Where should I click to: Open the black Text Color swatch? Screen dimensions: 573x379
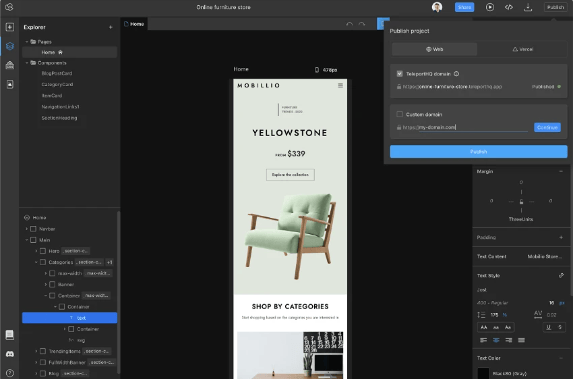pos(483,373)
